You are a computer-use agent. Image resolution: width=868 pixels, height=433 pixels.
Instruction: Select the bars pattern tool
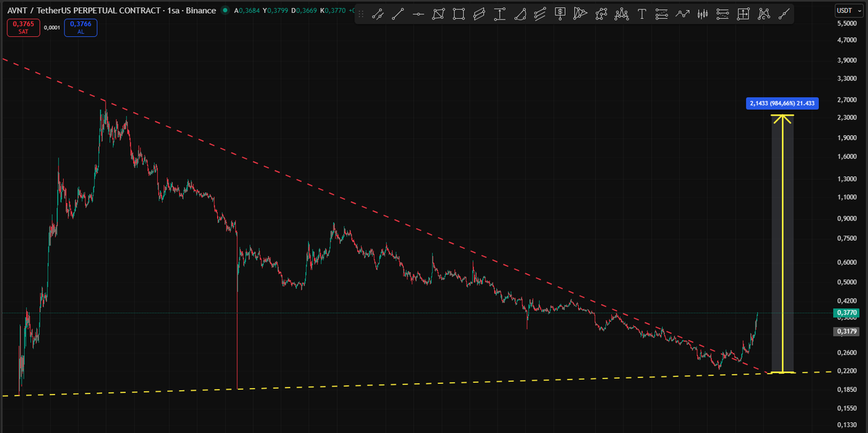click(702, 14)
